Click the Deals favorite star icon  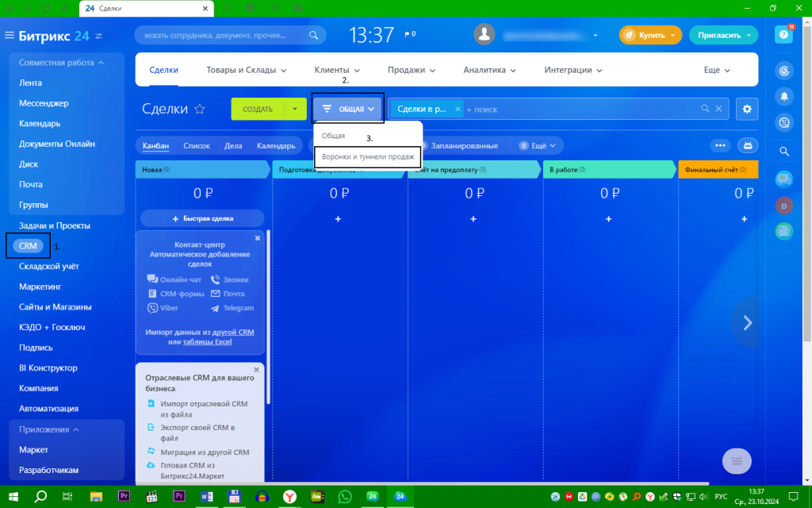point(199,110)
